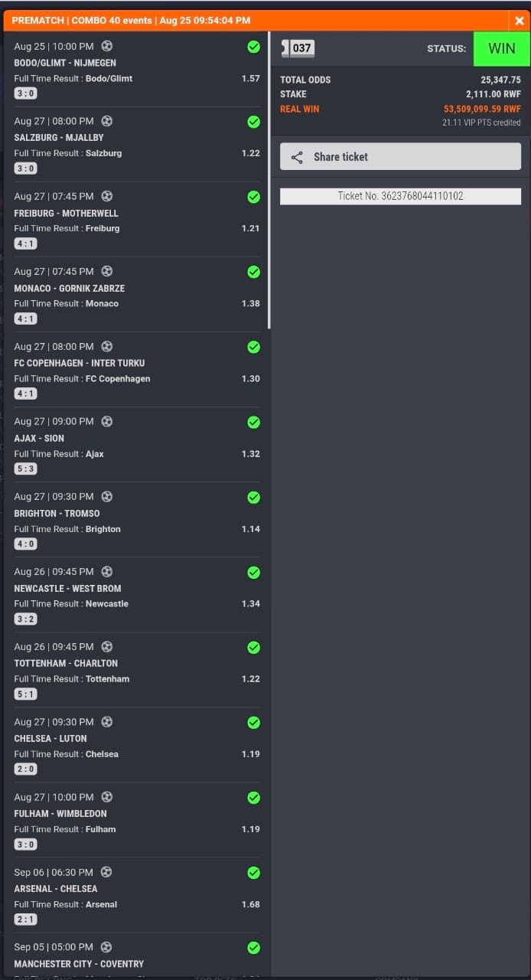531x980 pixels.
Task: Click the green checkmark for Brighton - Tromso
Action: 254,498
